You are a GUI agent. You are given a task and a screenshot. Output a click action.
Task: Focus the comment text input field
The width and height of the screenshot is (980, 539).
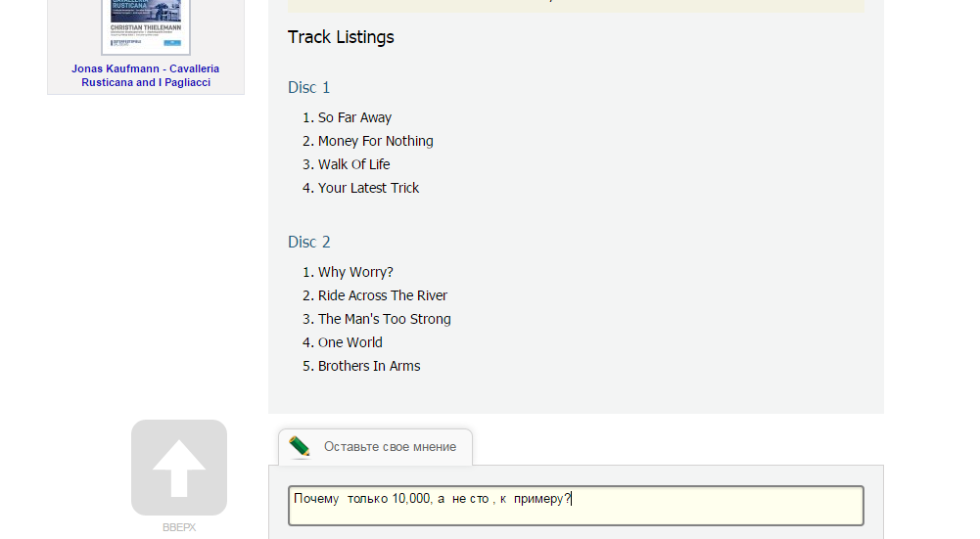coord(576,506)
